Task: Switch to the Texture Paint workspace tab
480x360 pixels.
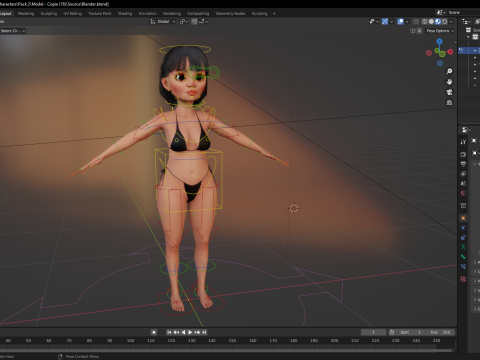Action: (100, 14)
